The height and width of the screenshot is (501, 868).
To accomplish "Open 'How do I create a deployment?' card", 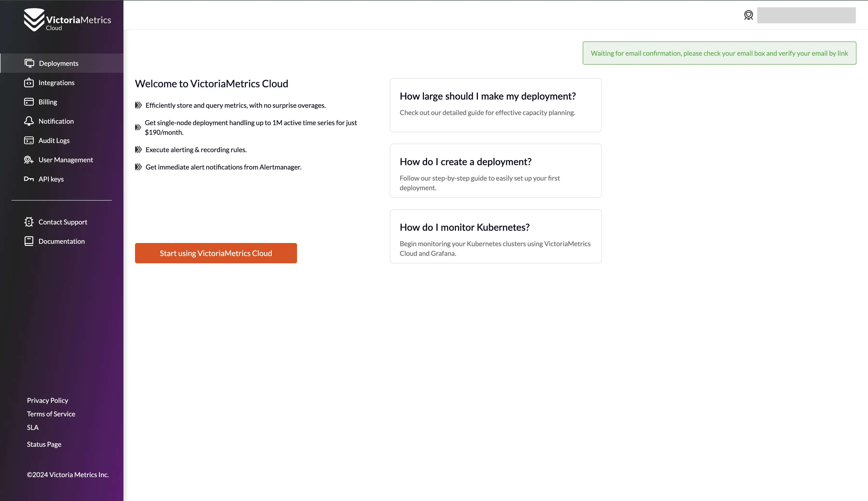I will 495,171.
